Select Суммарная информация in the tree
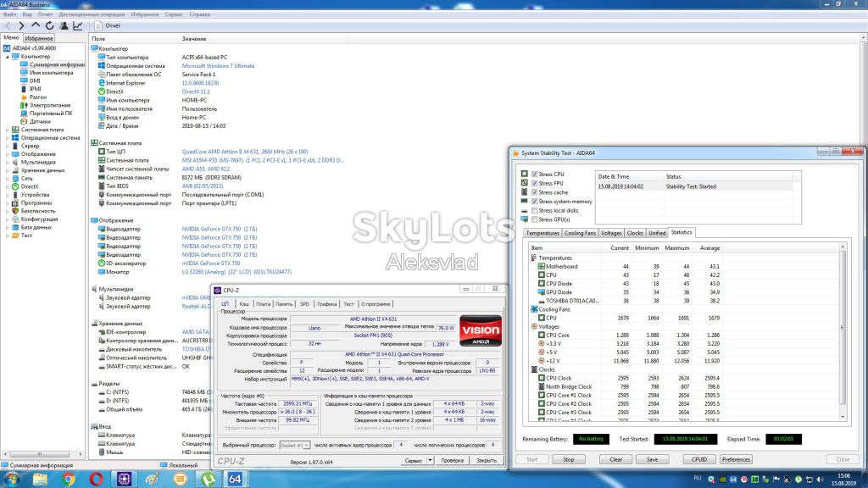 (x=57, y=64)
